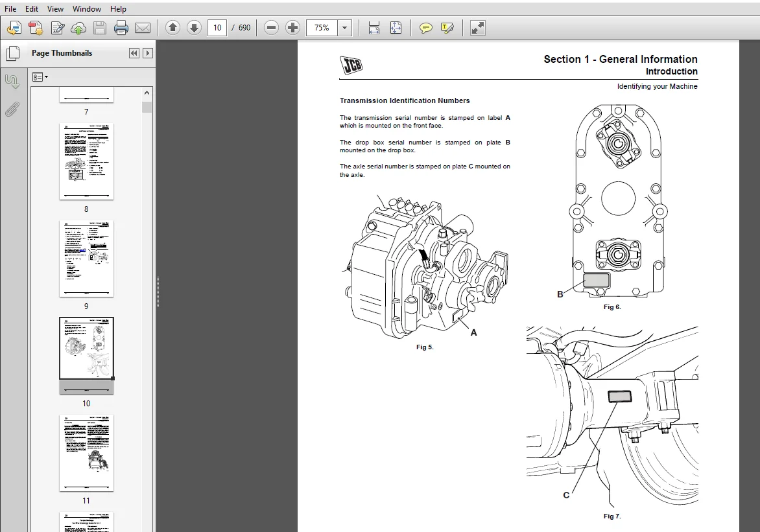Click the Create PDF toolbar icon
Viewport: 760px width, 532px height.
pos(36,28)
